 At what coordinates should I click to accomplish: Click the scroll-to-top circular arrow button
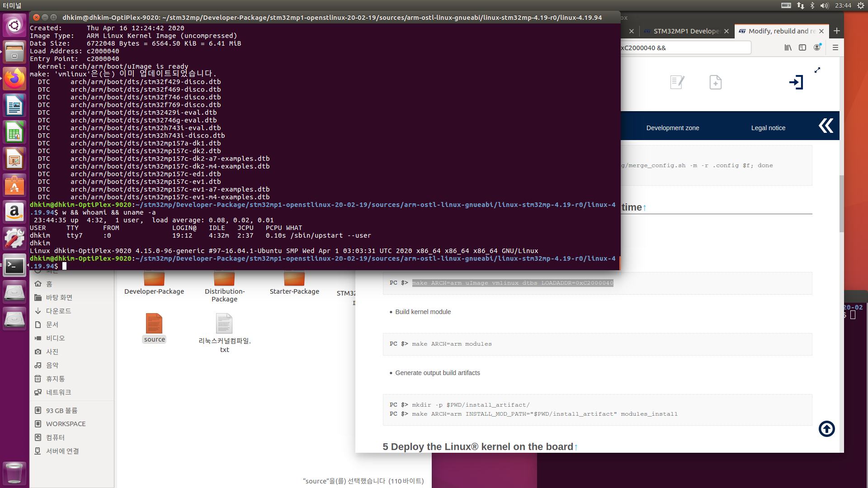coord(827,429)
